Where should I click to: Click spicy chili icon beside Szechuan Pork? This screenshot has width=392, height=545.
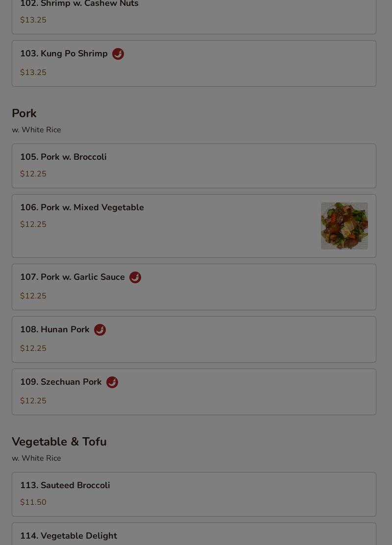coord(112,382)
